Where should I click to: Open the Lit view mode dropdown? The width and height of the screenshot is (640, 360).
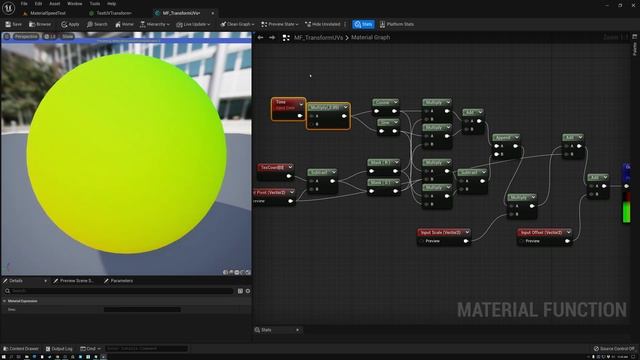click(50, 36)
